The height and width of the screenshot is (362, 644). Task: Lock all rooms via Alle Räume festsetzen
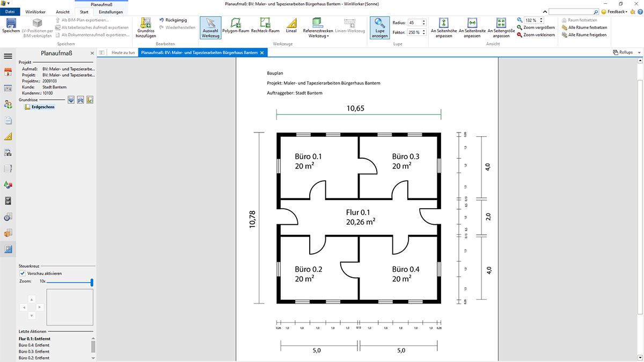point(584,27)
